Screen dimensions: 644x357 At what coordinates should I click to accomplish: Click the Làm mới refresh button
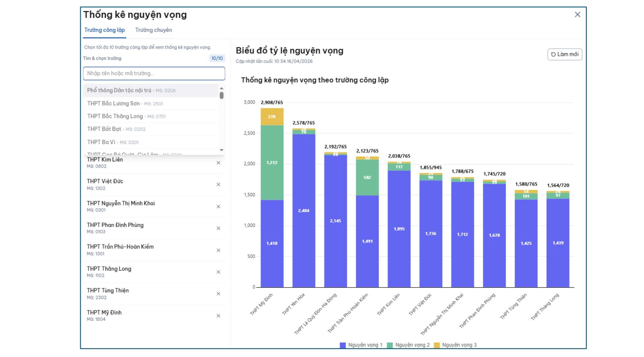pos(564,54)
